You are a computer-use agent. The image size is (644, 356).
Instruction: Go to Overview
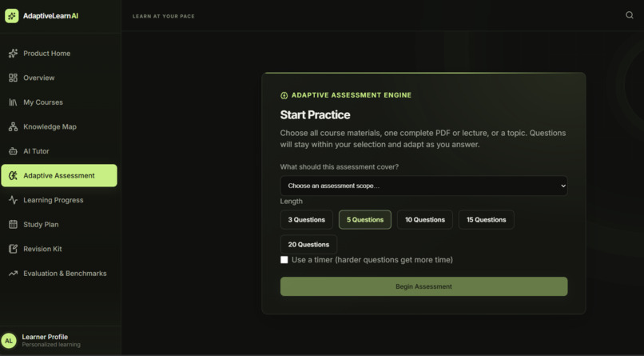pos(59,78)
